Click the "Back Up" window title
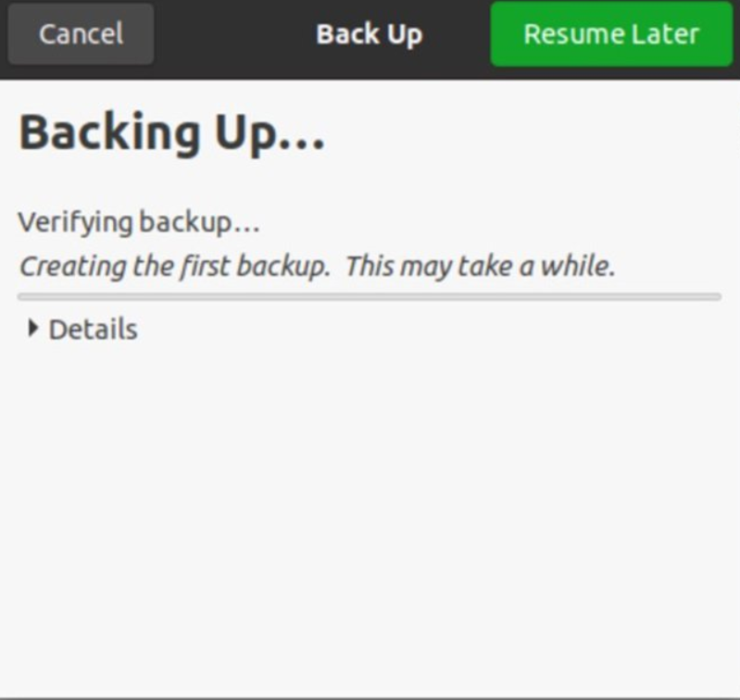 (369, 34)
